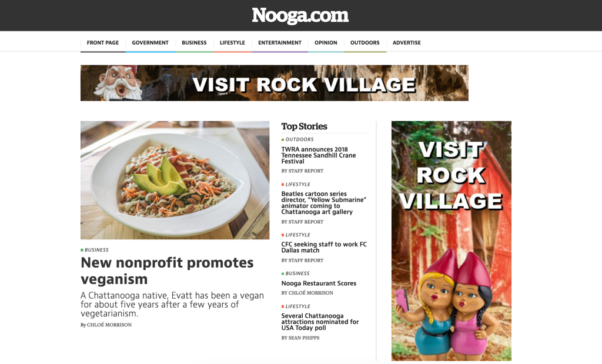Open Chattanooga attractions USA Today poll story
The height and width of the screenshot is (364, 602).
point(320,322)
